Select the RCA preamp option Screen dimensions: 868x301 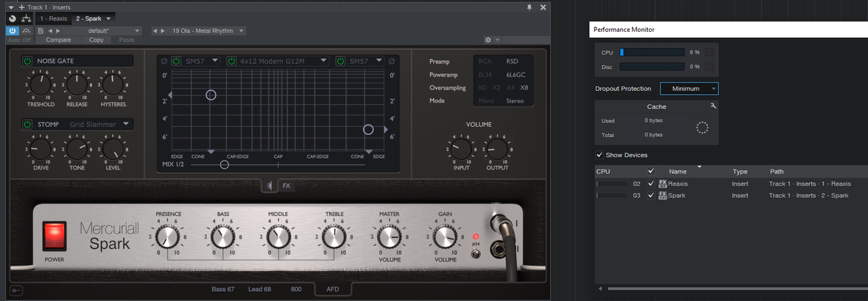pos(485,61)
